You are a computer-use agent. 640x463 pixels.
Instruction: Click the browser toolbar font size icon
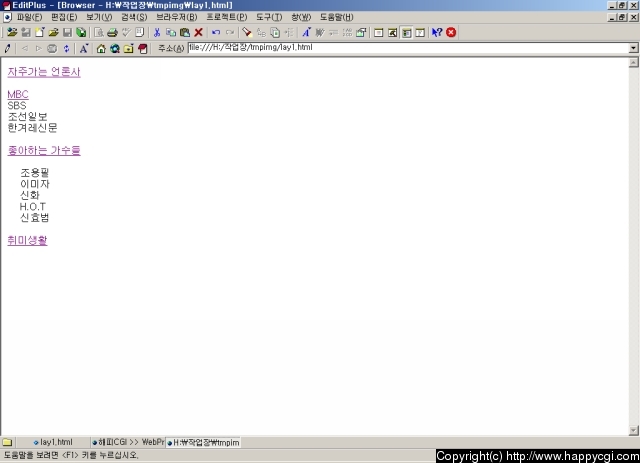84,49
